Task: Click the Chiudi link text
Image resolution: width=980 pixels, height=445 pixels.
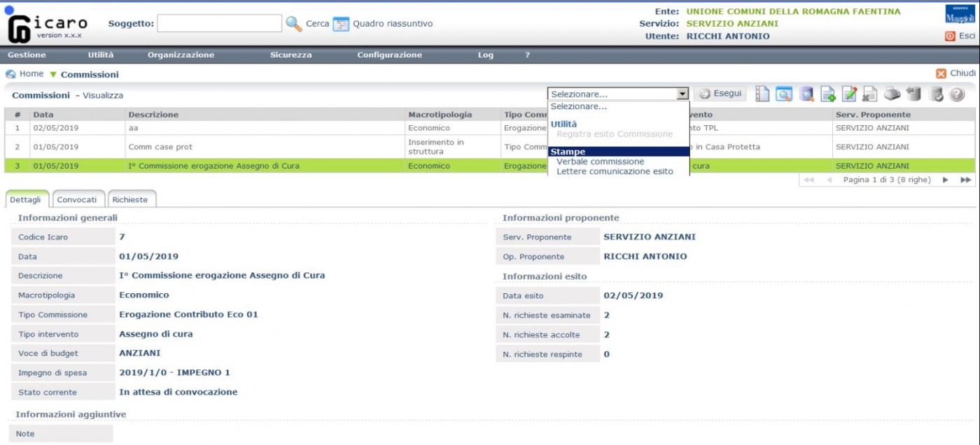Action: coord(962,73)
